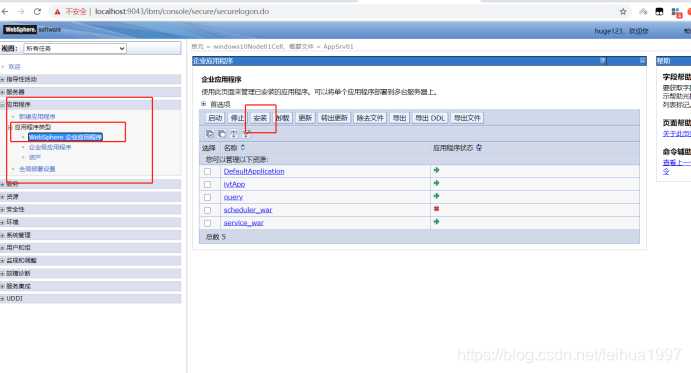Click the browser forward arrow
The height and width of the screenshot is (373, 691).
[x=21, y=11]
